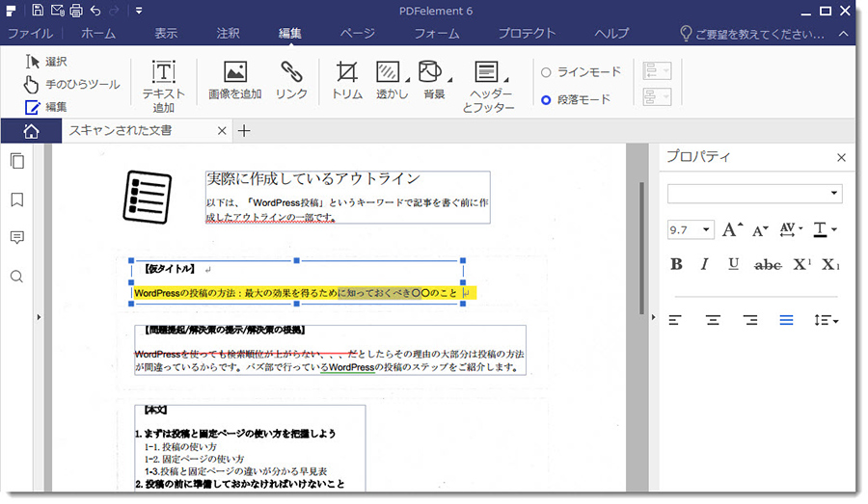Viewport: 868px width, 504px height.
Task: Toggle subscript formatting
Action: [x=829, y=264]
